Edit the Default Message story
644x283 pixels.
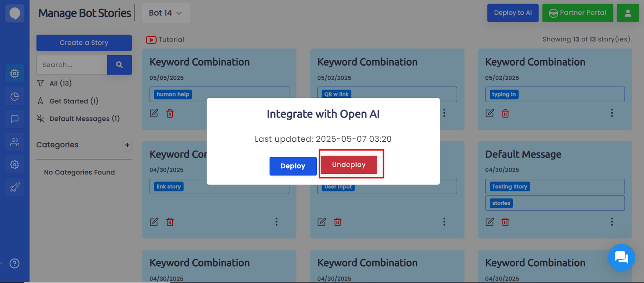490,222
